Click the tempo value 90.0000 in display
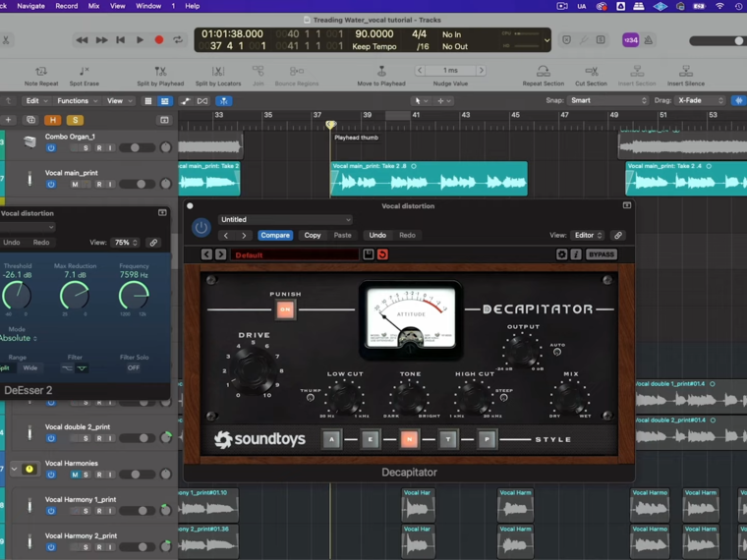This screenshot has width=747, height=560. [x=373, y=33]
